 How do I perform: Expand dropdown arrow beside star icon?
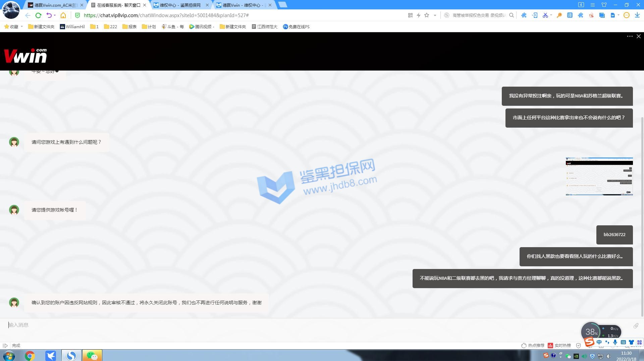click(435, 15)
